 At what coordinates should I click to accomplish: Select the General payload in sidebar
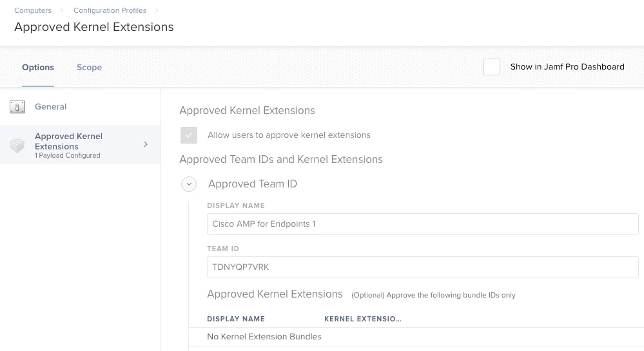click(x=80, y=107)
